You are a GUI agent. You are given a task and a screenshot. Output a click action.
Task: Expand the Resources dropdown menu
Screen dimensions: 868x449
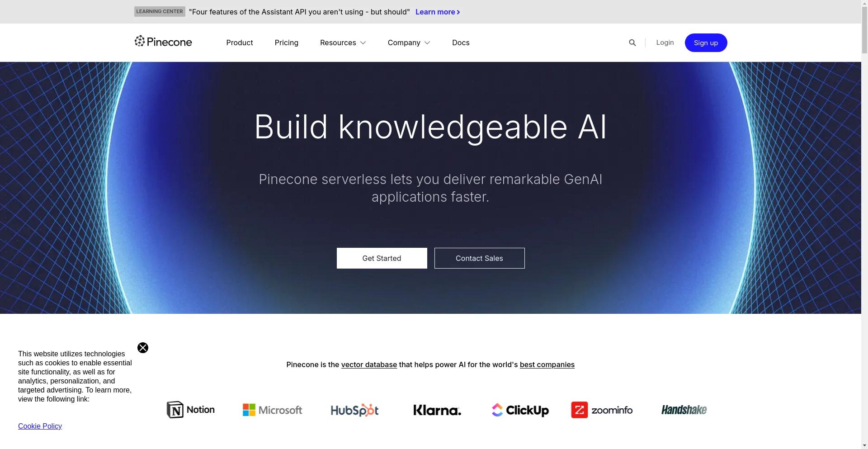(x=343, y=43)
